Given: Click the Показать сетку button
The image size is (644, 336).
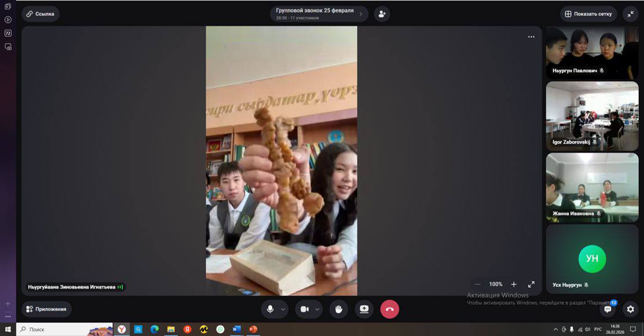Looking at the screenshot, I should point(588,14).
